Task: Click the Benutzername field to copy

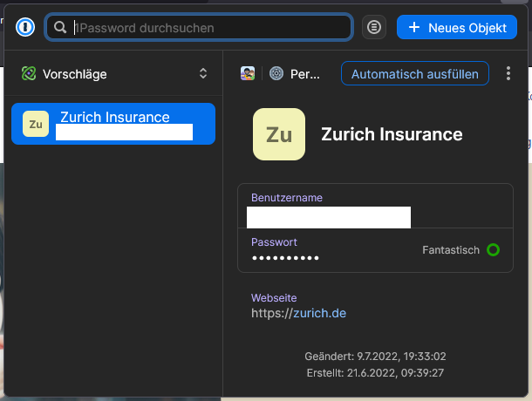Action: pyautogui.click(x=375, y=206)
